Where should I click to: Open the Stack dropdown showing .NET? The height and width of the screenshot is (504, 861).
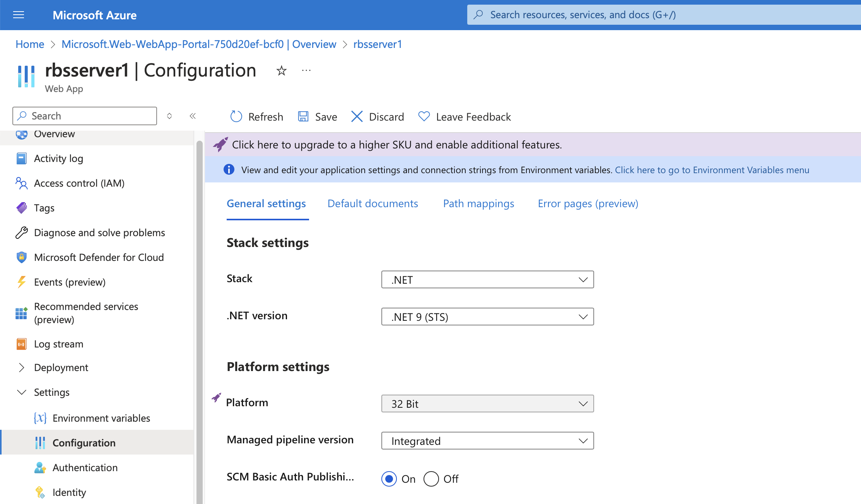(x=487, y=279)
